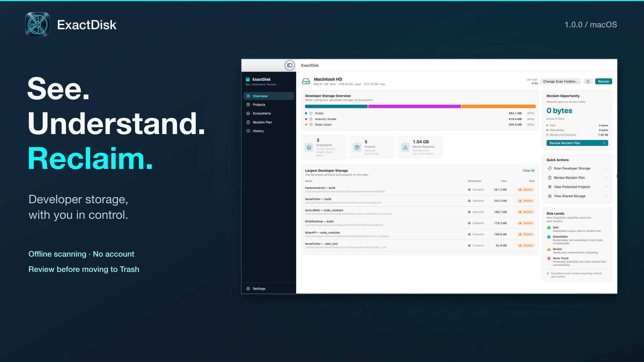This screenshot has height=362, width=644.
Task: Click the Review Required warning triangle icon
Action: pos(405,147)
